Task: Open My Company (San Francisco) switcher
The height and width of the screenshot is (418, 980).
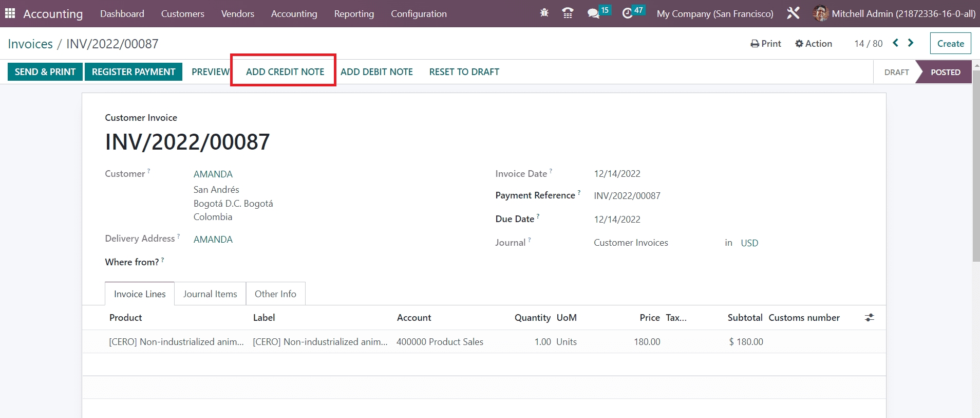Action: point(714,14)
